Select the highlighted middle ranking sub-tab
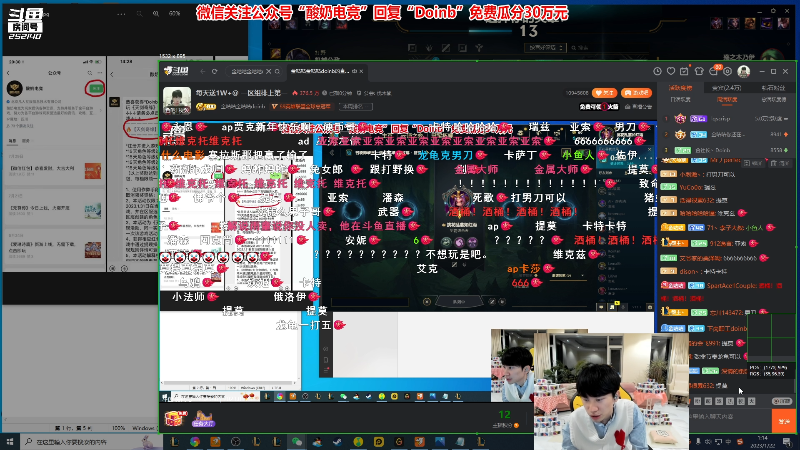This screenshot has height=450, width=800. pos(727,99)
